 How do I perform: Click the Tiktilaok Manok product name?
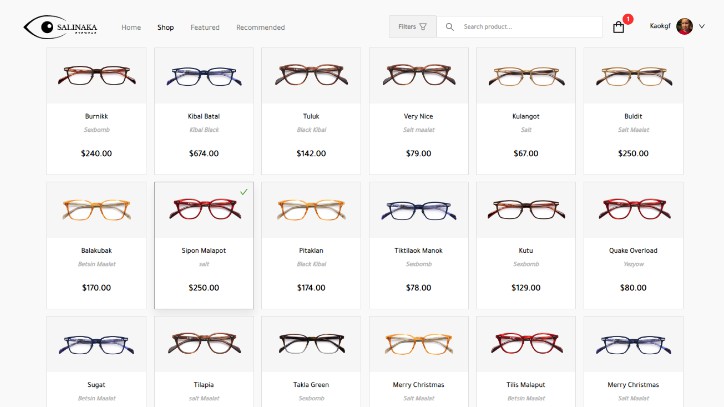419,250
